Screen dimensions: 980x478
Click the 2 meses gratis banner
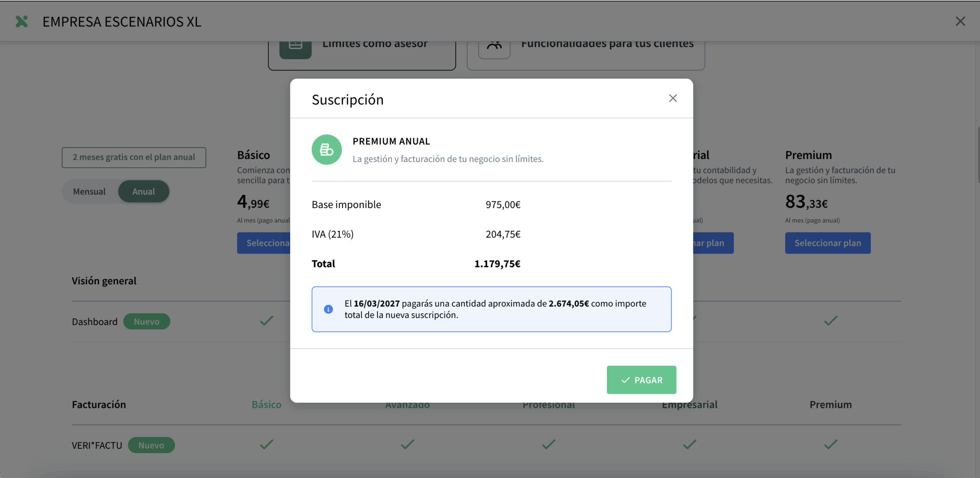coord(134,157)
